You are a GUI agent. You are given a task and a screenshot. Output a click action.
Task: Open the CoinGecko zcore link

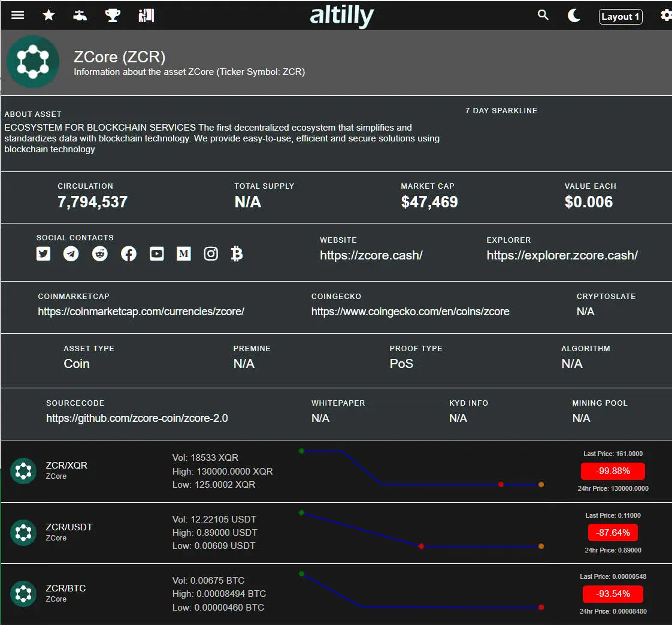pos(410,312)
